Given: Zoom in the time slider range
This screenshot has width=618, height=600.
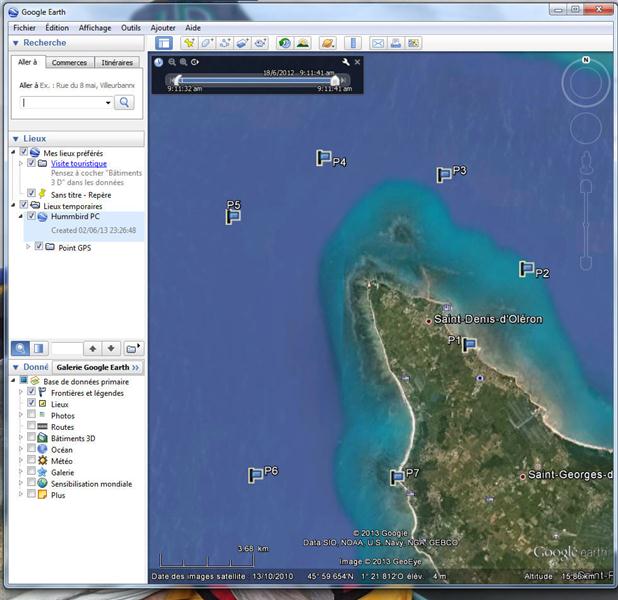Looking at the screenshot, I should tap(183, 62).
